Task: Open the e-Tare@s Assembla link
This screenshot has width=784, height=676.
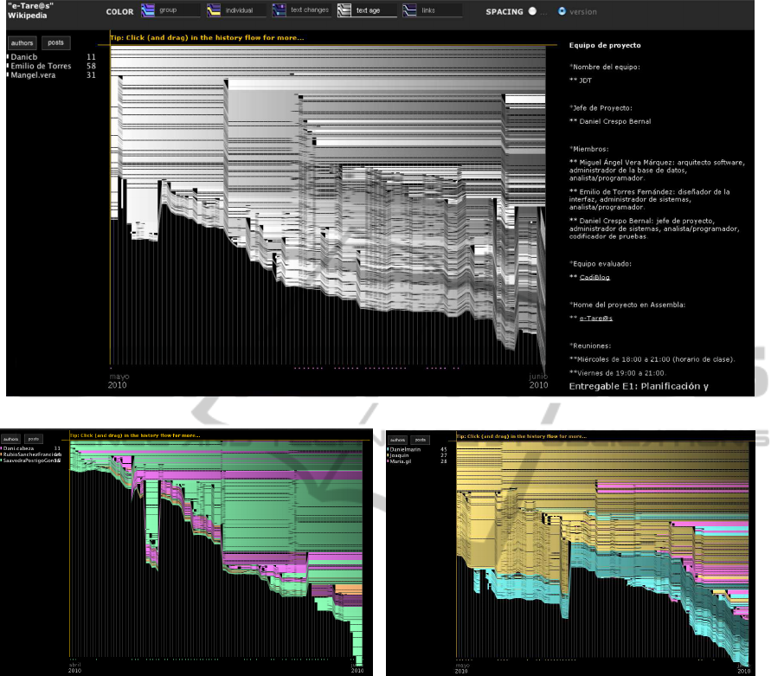Action: coord(595,319)
